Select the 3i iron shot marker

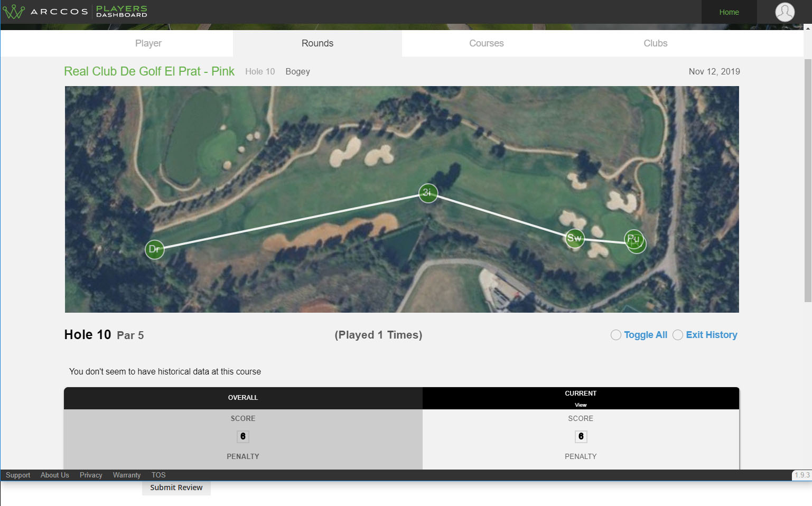point(428,193)
